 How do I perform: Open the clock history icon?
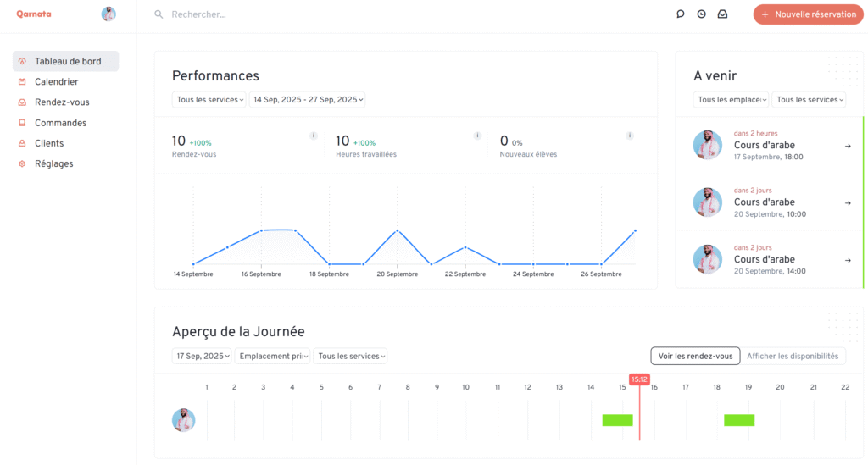701,14
